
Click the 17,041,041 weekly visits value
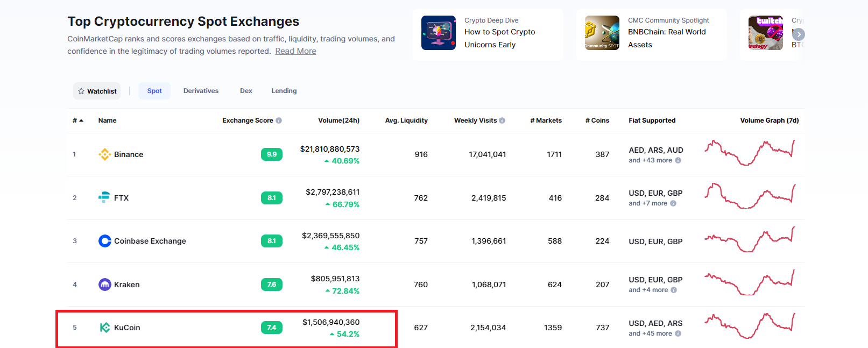[x=488, y=154]
